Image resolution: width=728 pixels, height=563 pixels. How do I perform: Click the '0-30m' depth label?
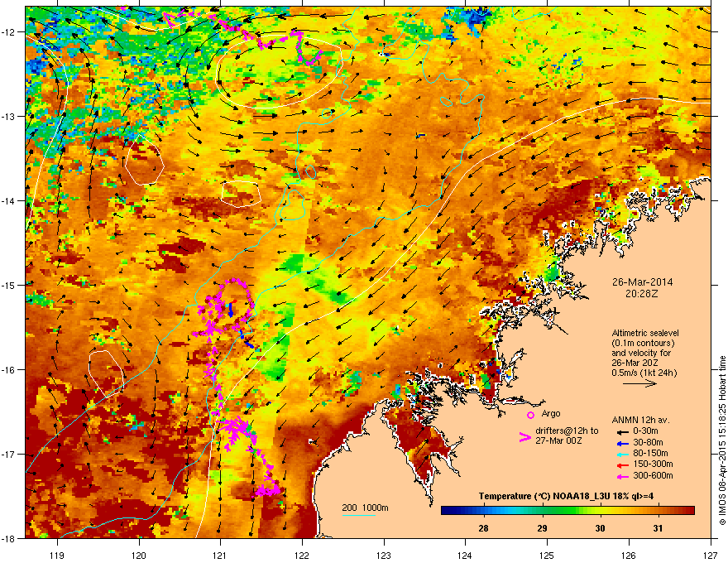click(645, 431)
